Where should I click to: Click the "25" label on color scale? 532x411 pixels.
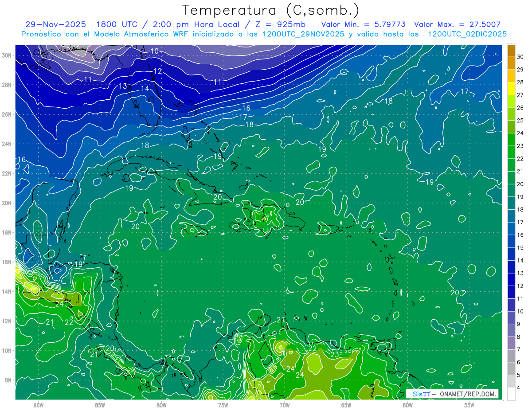(x=520, y=121)
